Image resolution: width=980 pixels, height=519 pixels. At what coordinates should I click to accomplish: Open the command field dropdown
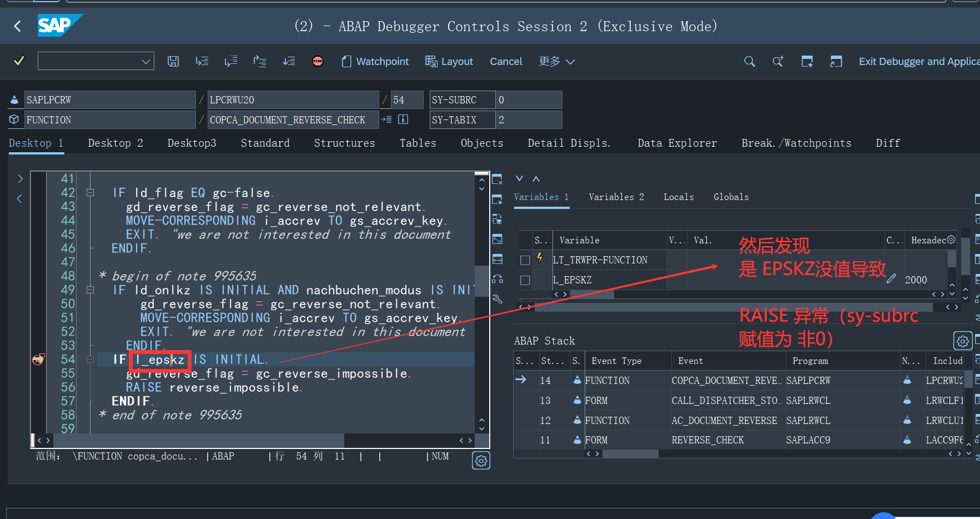coord(145,61)
